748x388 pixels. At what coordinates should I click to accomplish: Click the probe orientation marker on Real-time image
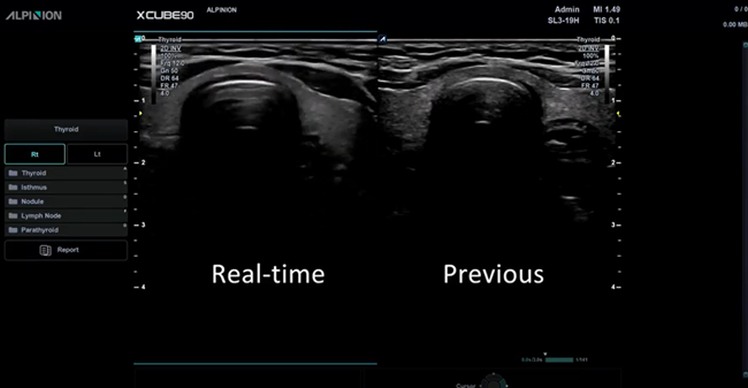(138, 39)
